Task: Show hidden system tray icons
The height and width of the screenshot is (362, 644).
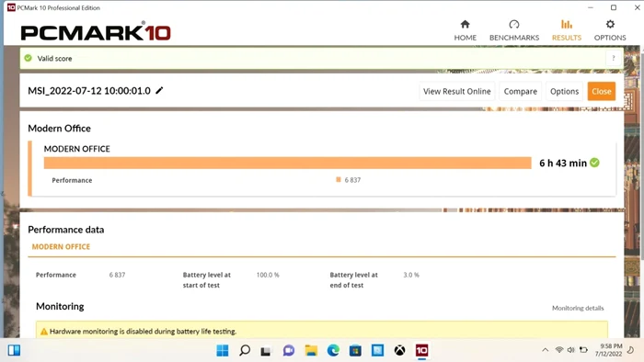Action: [545, 350]
